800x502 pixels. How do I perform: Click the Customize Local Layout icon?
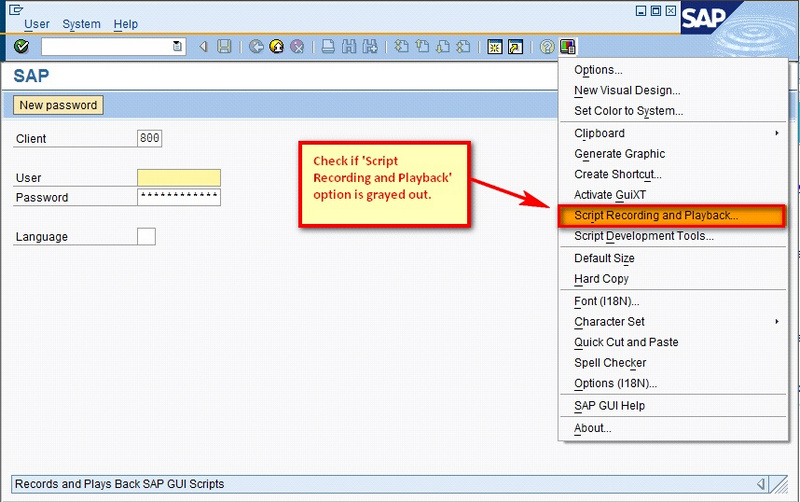point(568,47)
